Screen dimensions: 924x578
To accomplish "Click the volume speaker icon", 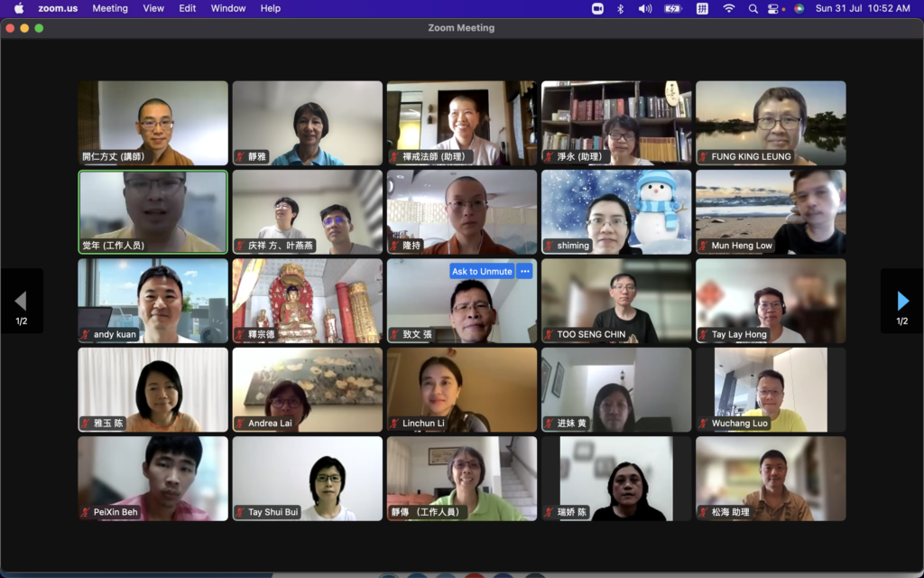I will (644, 8).
